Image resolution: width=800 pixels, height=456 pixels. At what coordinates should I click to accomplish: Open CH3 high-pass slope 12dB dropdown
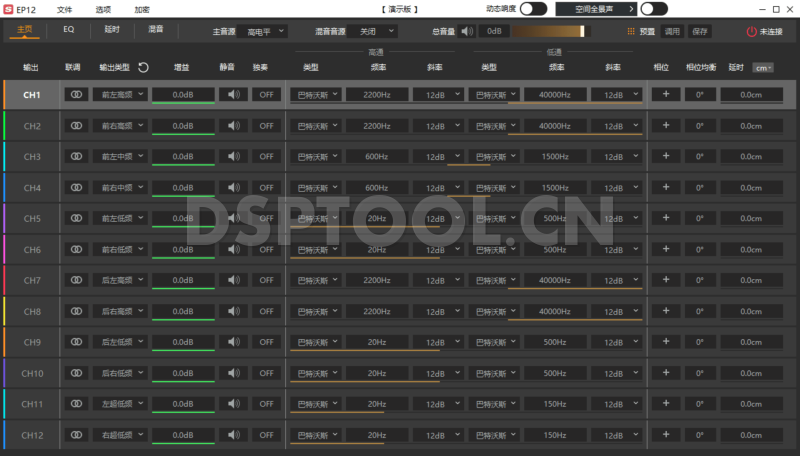[438, 156]
